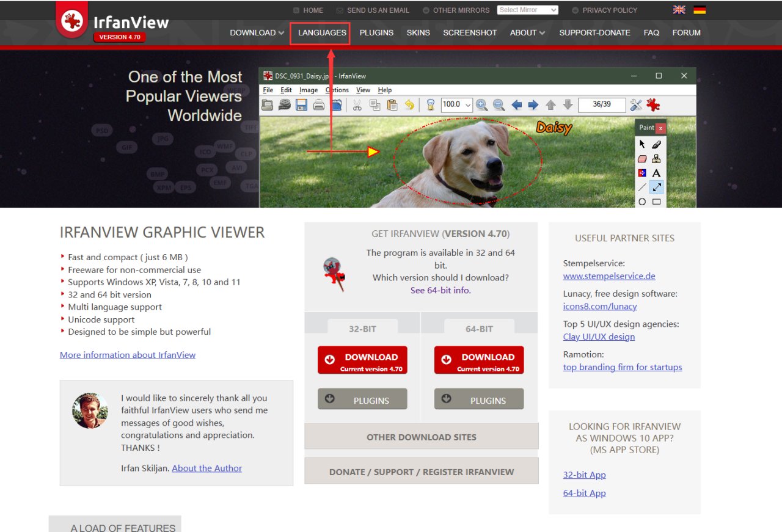Click the lightbulb Information icon
782x532 pixels.
point(431,104)
